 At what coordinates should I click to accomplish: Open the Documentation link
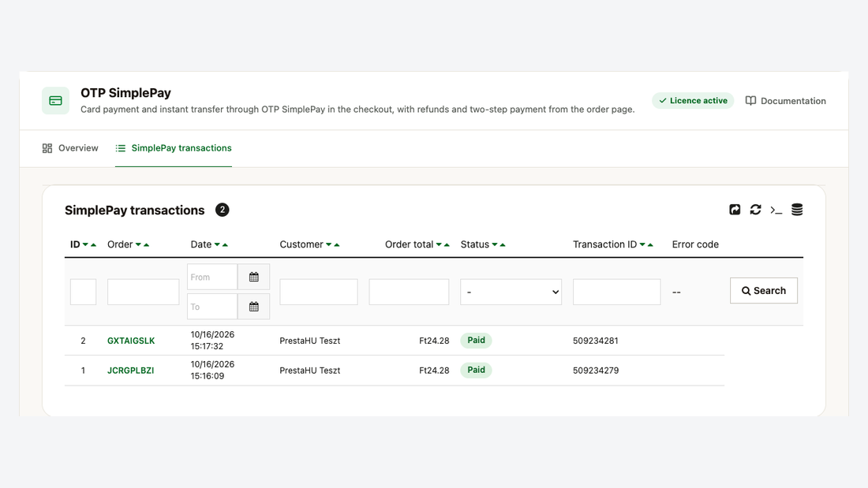pyautogui.click(x=785, y=101)
